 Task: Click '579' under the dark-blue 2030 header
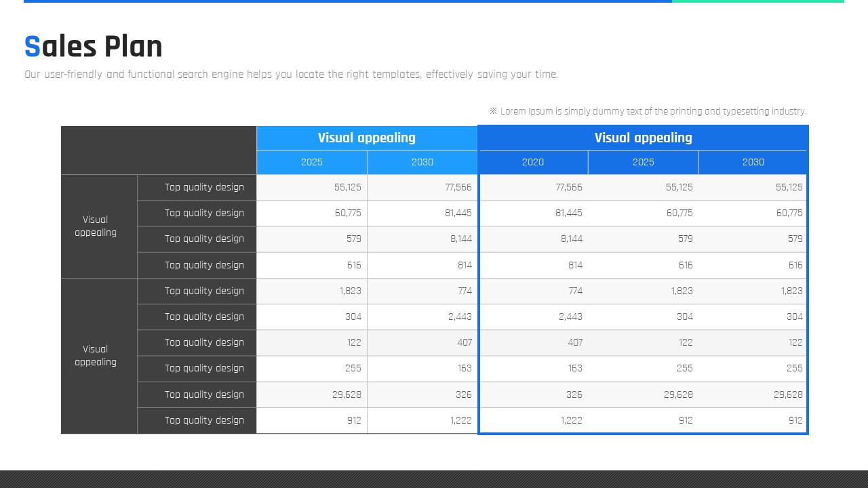click(796, 239)
